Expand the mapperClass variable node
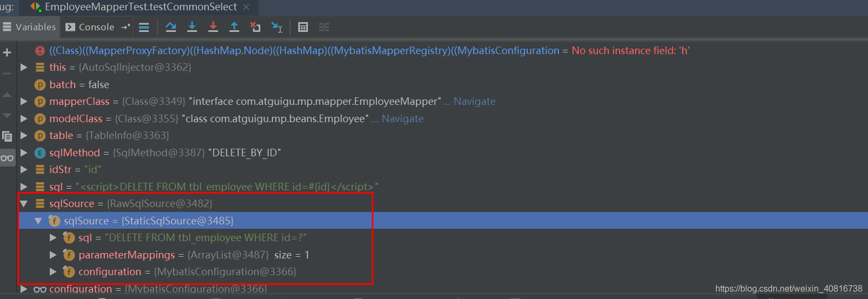 click(x=24, y=101)
